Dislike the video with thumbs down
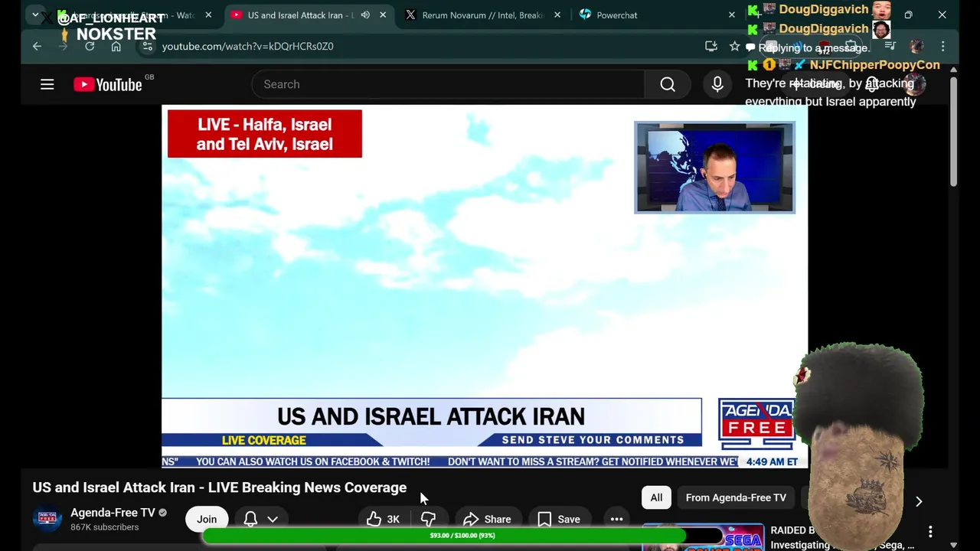This screenshot has width=980, height=551. [428, 519]
